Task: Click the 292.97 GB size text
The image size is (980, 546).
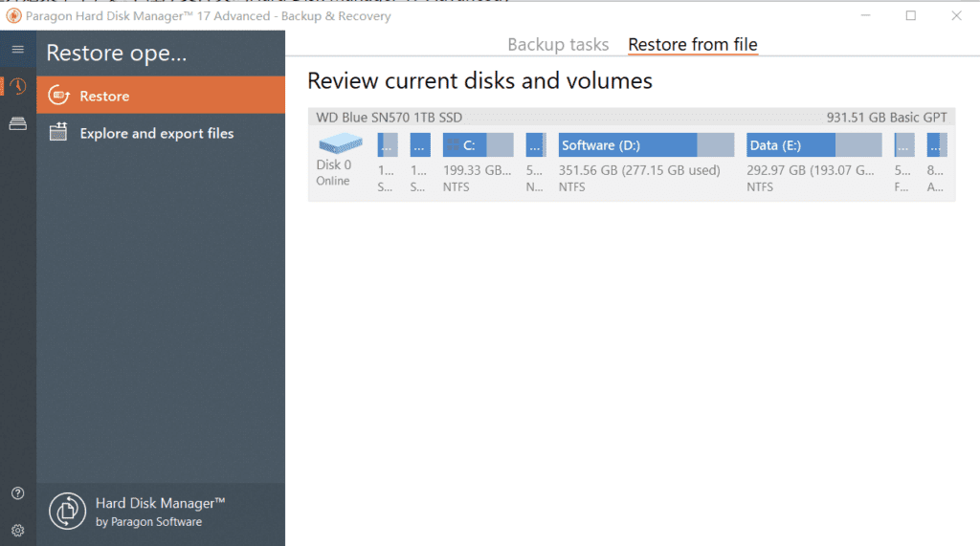Action: coord(810,170)
